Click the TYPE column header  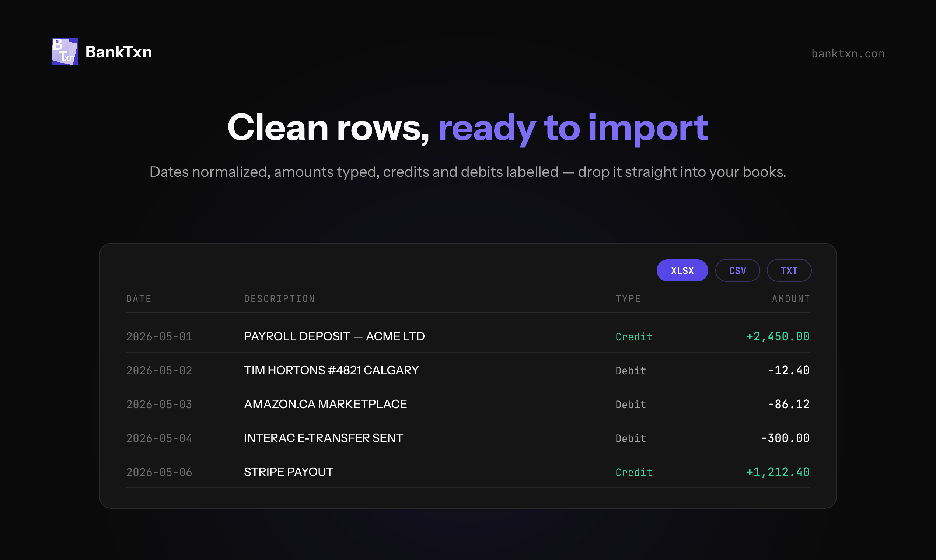point(628,299)
